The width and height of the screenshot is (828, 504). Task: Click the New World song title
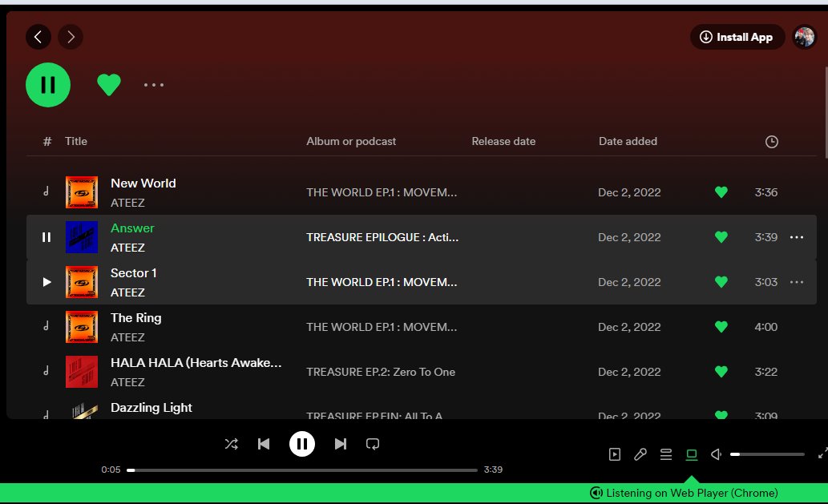coord(143,183)
